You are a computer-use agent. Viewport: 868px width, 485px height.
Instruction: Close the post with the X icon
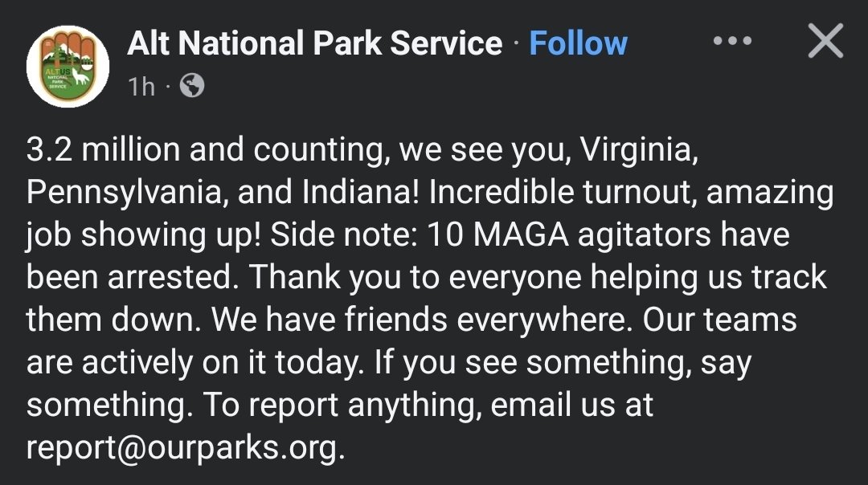pyautogui.click(x=825, y=40)
